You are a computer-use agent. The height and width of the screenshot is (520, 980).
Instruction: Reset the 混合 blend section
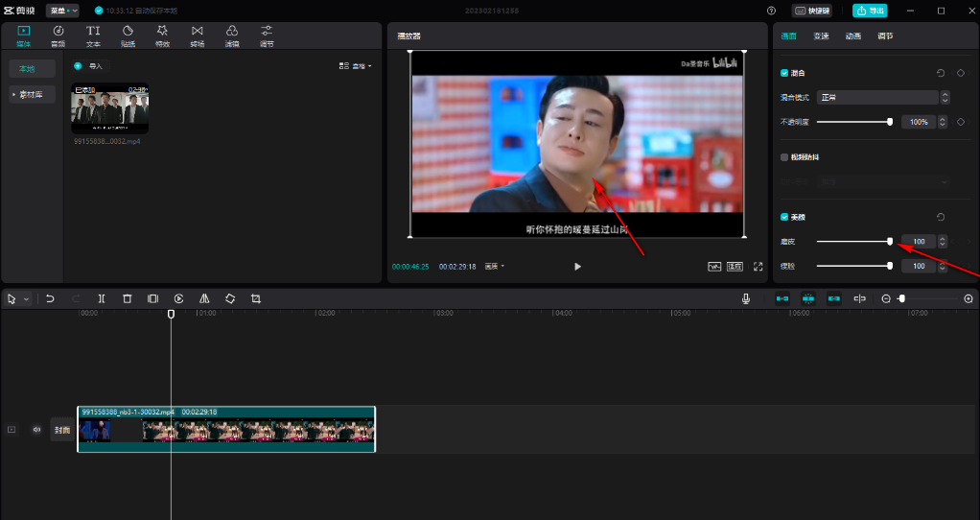pyautogui.click(x=941, y=73)
